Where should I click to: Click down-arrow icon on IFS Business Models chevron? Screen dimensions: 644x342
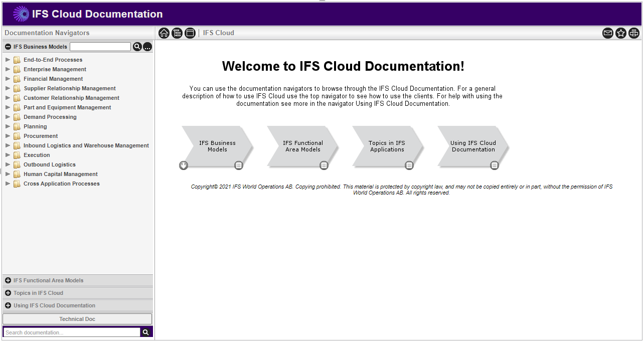tap(184, 165)
